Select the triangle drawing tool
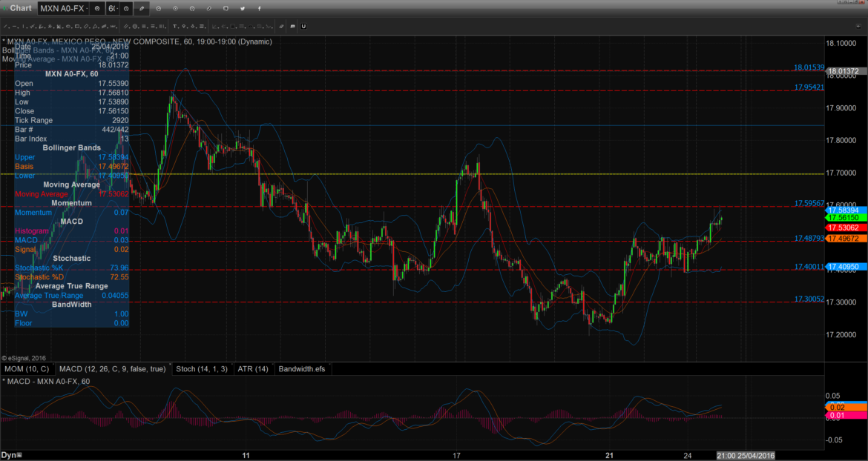This screenshot has height=461, width=868. point(95,26)
